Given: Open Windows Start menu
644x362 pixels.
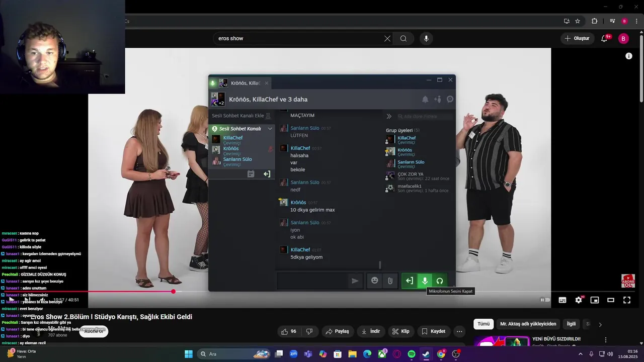Looking at the screenshot, I should pyautogui.click(x=188, y=354).
